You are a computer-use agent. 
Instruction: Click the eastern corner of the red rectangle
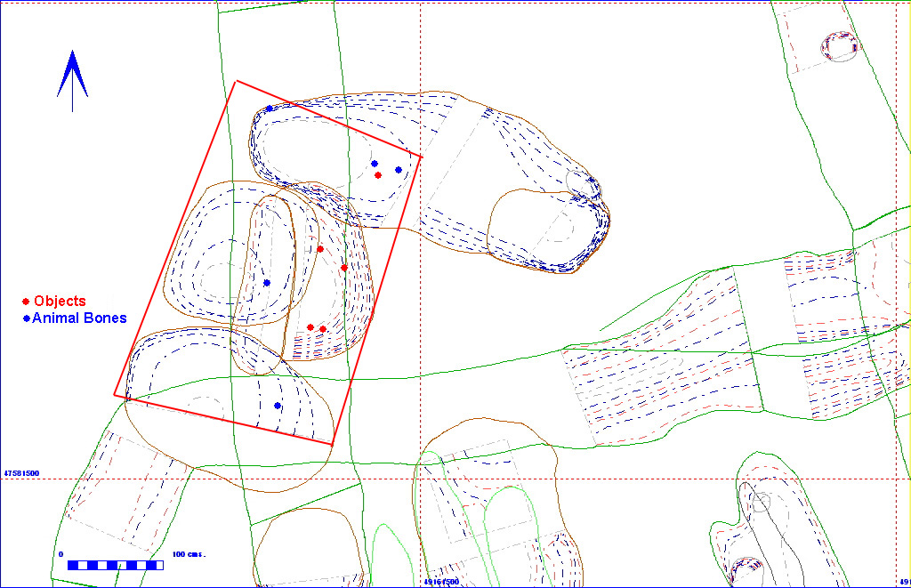421,157
